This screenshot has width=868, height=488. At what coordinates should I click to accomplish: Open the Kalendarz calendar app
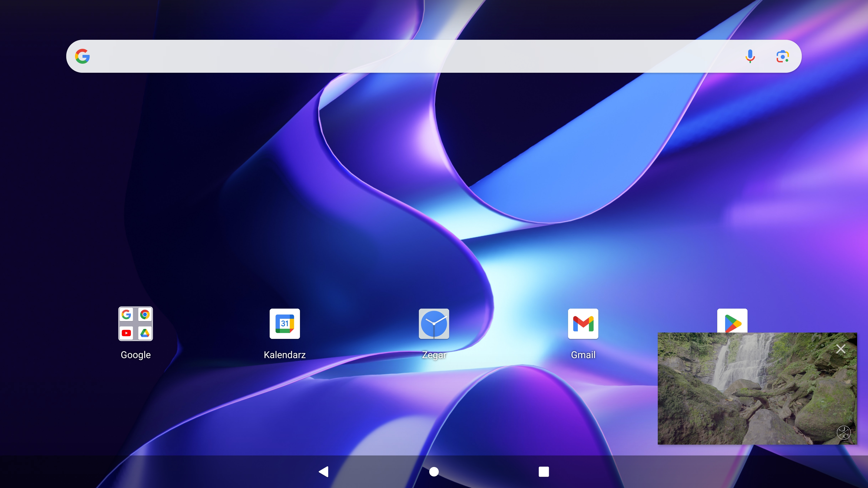tap(285, 324)
